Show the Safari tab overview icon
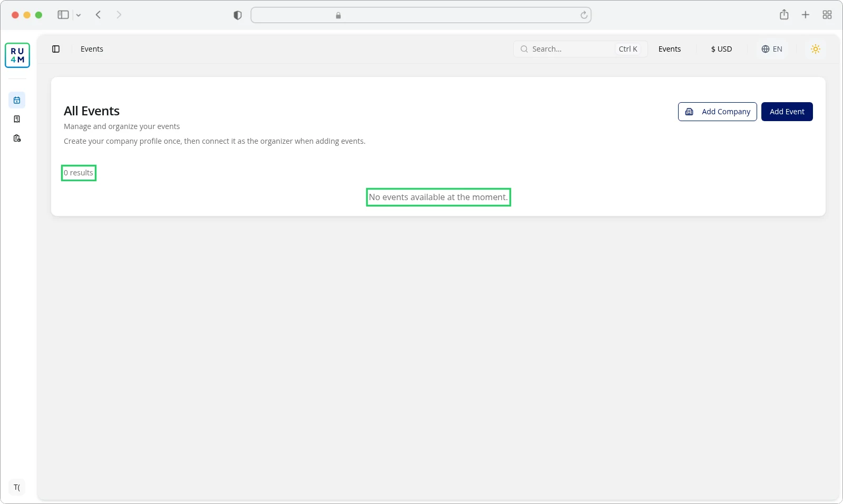Image resolution: width=843 pixels, height=504 pixels. point(827,15)
